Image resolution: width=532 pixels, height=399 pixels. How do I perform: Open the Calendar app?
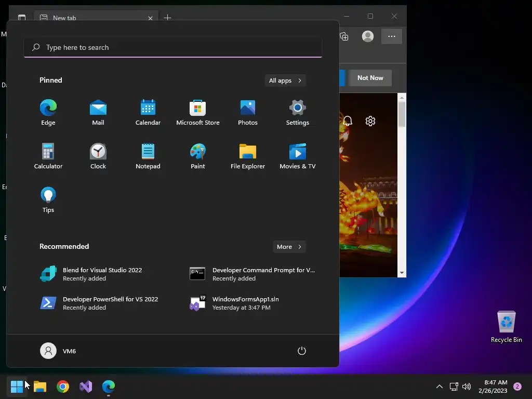click(148, 112)
